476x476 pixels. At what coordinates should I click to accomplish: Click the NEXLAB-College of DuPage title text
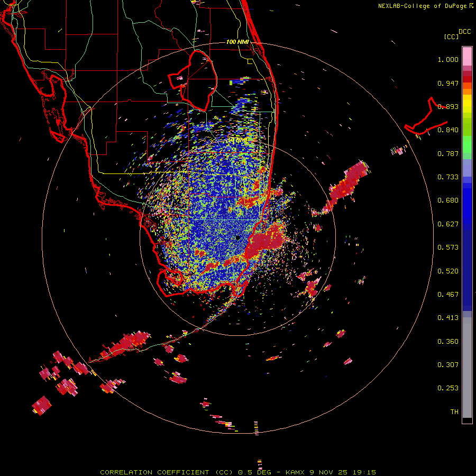[x=422, y=6]
